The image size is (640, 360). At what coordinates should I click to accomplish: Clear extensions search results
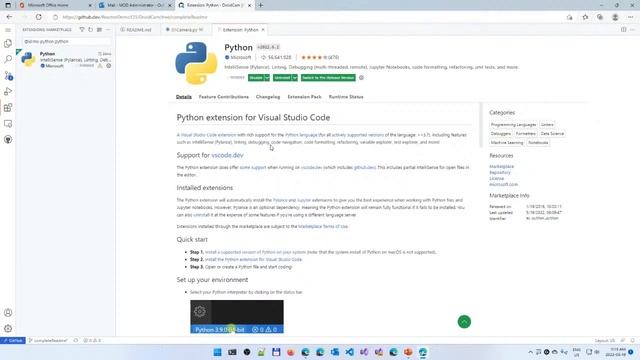click(99, 30)
